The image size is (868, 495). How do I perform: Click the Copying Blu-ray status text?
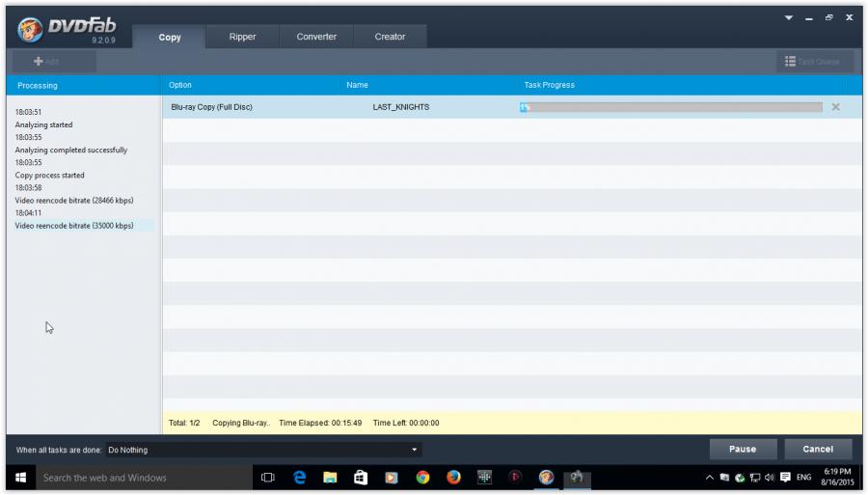pyautogui.click(x=241, y=423)
